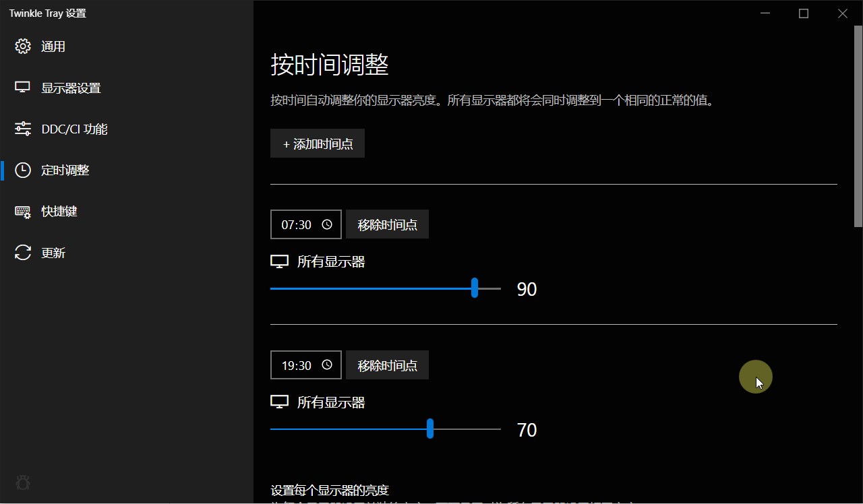Click the monitor icon next to 显示器设置
This screenshot has height=504, width=863.
(x=22, y=87)
